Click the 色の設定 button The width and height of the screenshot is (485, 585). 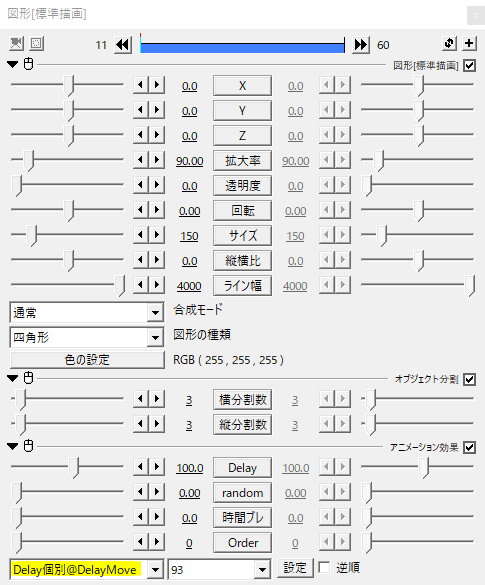point(87,360)
